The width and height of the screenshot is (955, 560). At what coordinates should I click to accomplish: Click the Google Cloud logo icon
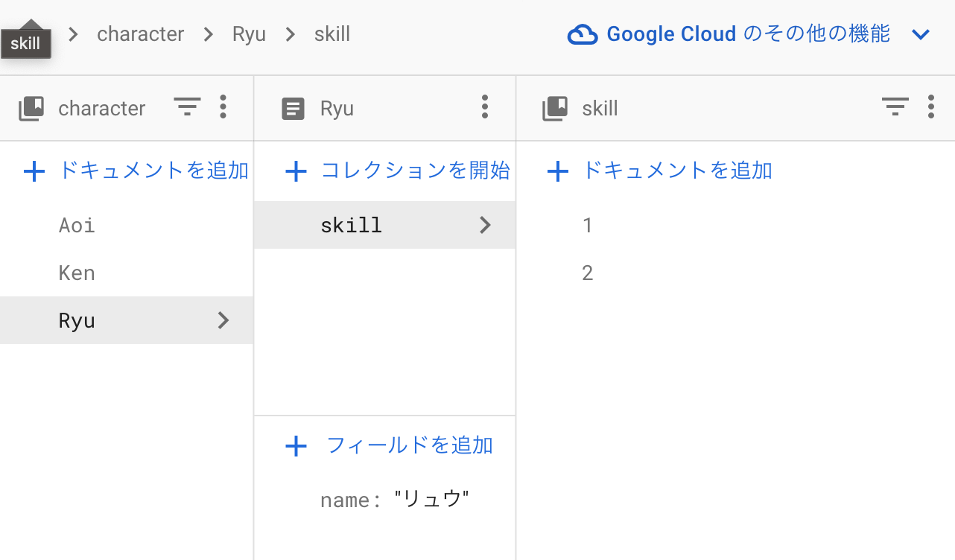pos(584,34)
